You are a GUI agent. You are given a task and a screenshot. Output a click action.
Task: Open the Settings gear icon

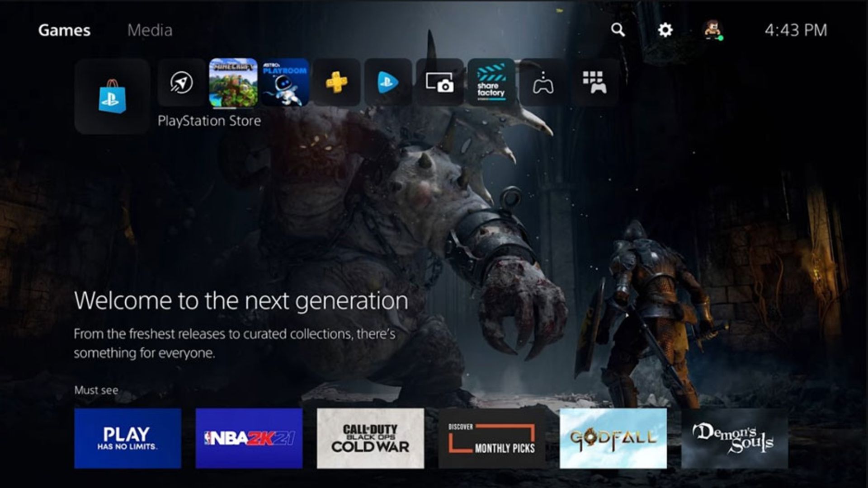pyautogui.click(x=665, y=30)
